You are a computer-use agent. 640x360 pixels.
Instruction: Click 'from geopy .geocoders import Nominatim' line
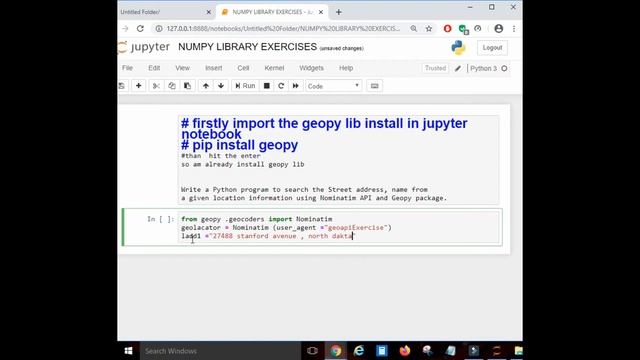[x=257, y=219]
